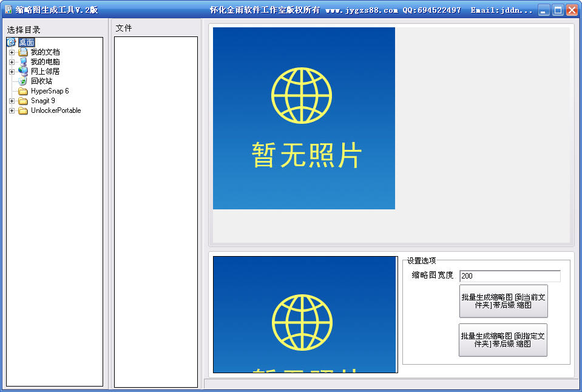Select 我的电脑 in the directory tree
582x392 pixels.
click(x=45, y=62)
